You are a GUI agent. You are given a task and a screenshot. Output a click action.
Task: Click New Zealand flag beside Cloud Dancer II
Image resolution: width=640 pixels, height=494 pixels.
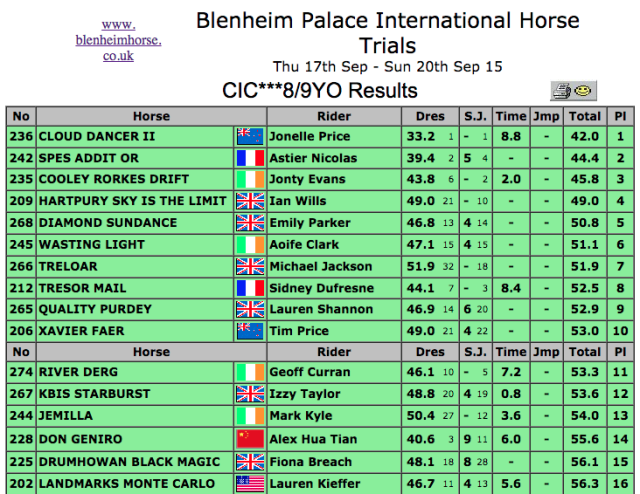coord(250,136)
